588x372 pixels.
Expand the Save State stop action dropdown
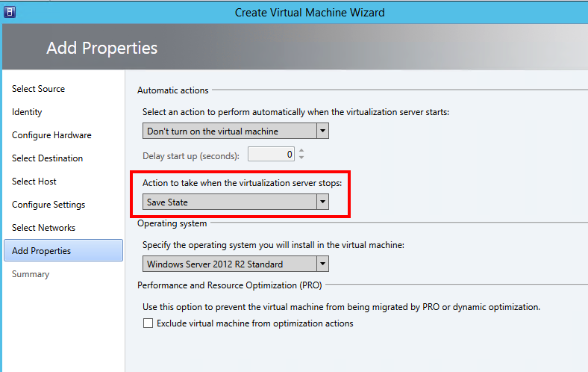click(322, 202)
